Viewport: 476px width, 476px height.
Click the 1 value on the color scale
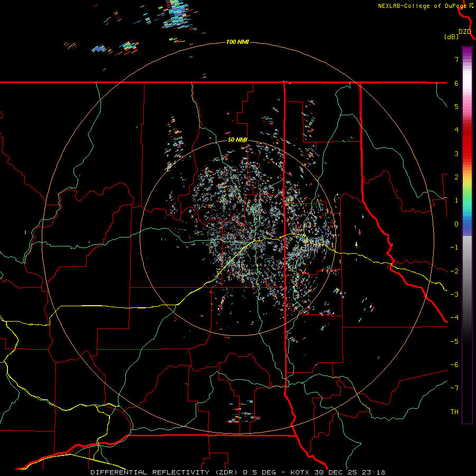(x=456, y=200)
